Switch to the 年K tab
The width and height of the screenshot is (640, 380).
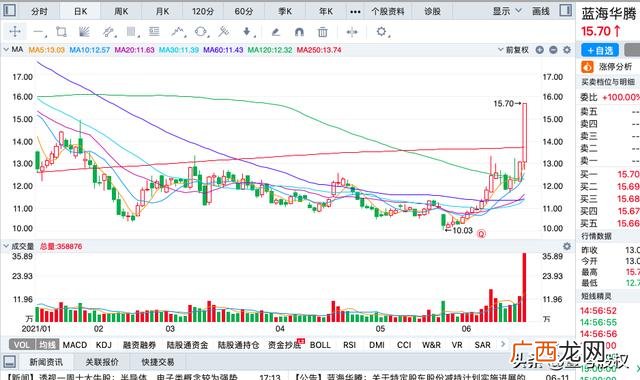point(326,11)
